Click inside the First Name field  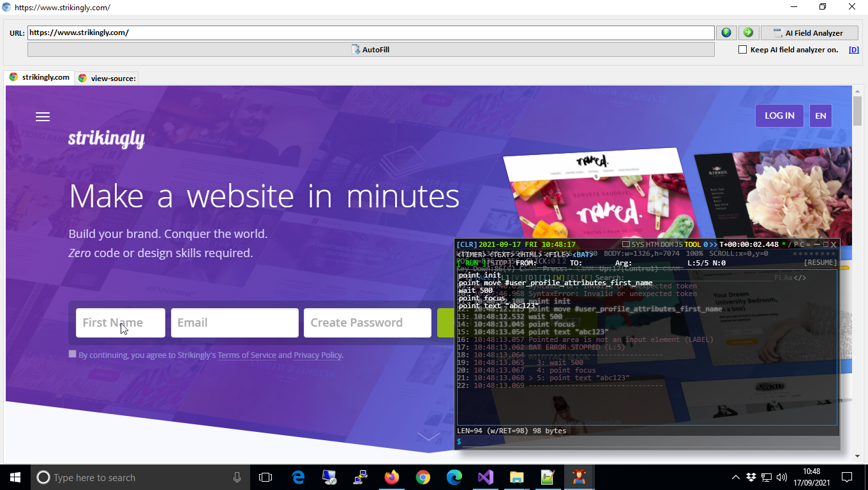[x=120, y=323]
